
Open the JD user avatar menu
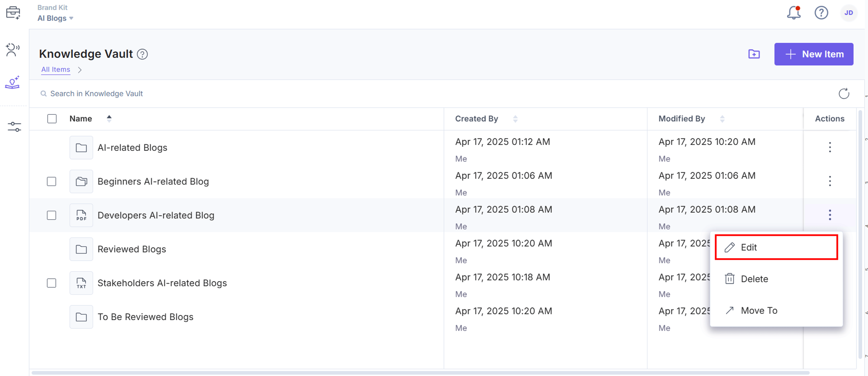click(x=849, y=13)
